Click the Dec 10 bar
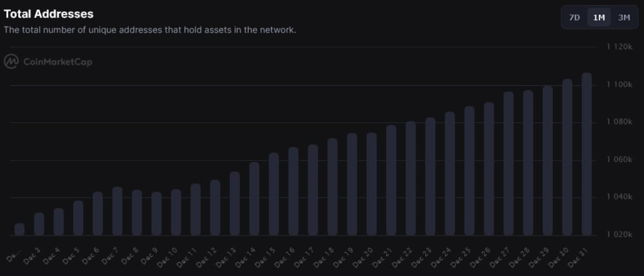The image size is (644, 276). 176,212
